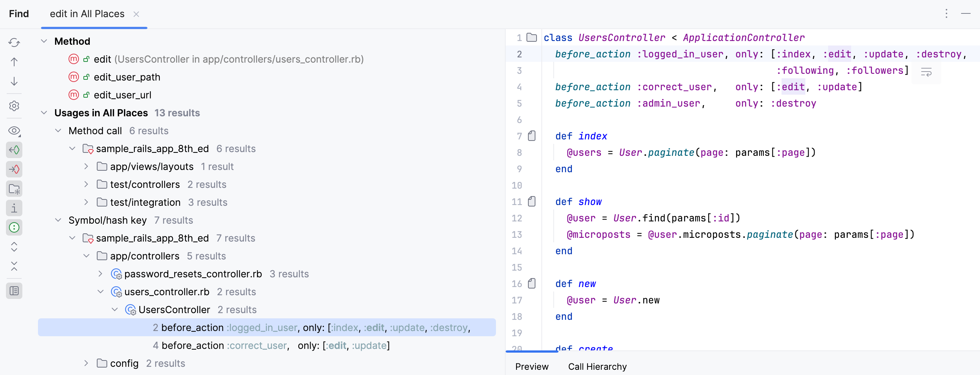The height and width of the screenshot is (375, 980).
Task: Toggle show read access filter
Action: (14, 150)
